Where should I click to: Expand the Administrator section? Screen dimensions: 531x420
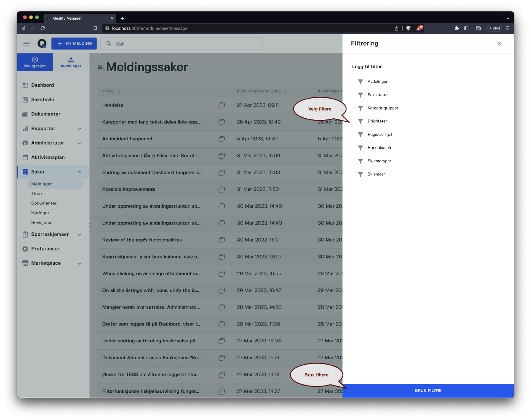click(79, 143)
